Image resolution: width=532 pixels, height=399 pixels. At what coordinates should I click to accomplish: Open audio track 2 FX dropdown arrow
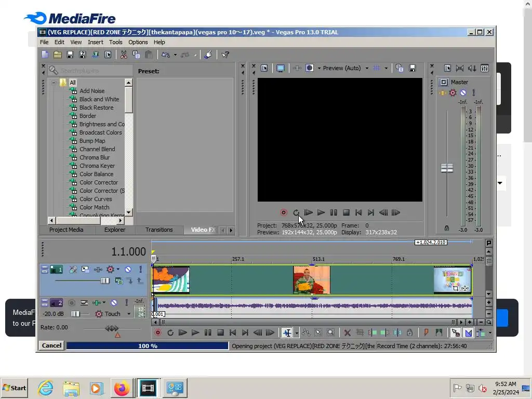tap(104, 302)
